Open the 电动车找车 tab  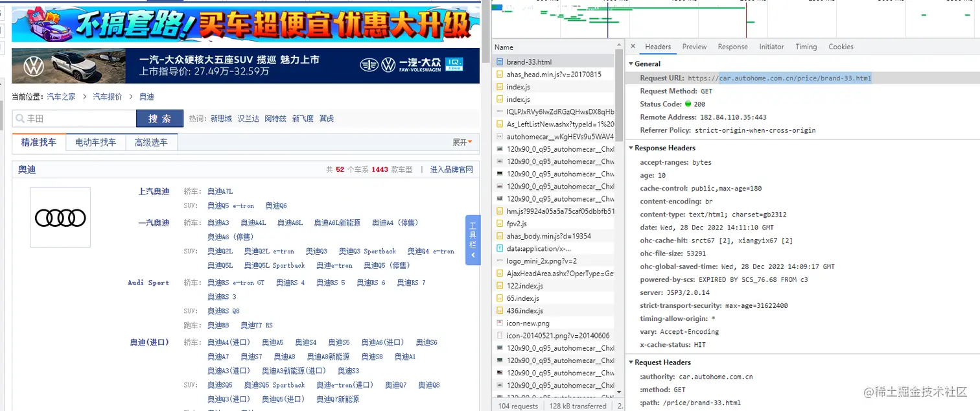point(95,142)
